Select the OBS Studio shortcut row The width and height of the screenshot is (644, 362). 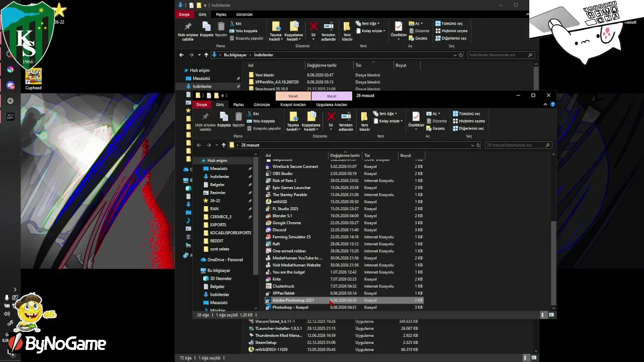pos(344,173)
